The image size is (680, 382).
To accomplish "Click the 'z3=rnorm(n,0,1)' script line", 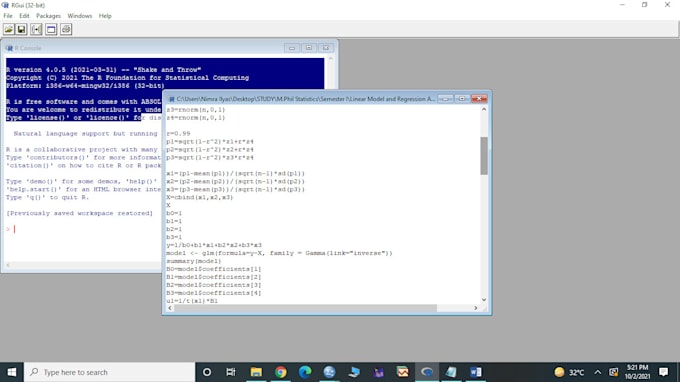I will point(196,110).
